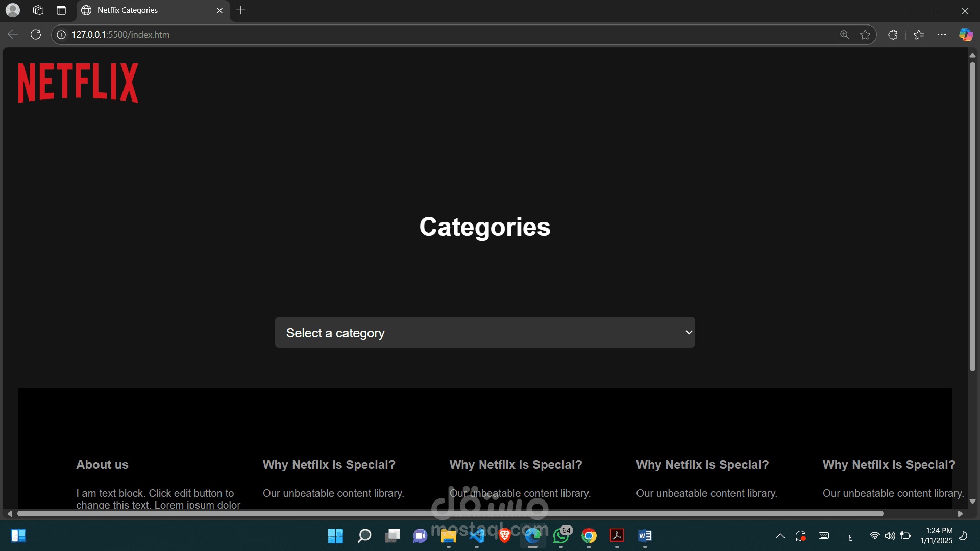The image size is (980, 551).
Task: Open Visual Studio Code from taskbar
Action: 477,536
